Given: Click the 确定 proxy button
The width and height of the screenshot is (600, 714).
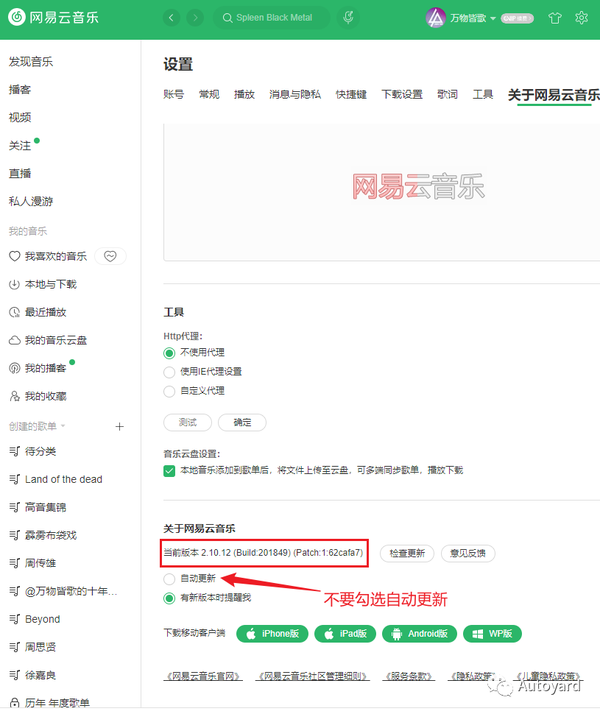Looking at the screenshot, I should pos(242,423).
